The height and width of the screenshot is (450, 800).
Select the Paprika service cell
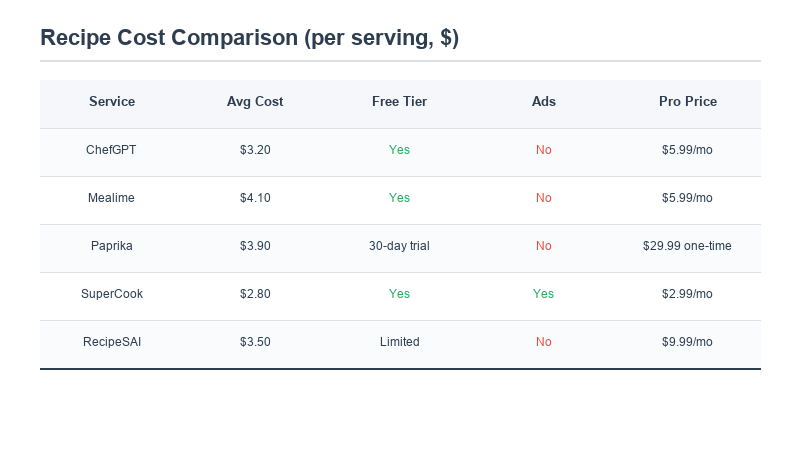(112, 246)
